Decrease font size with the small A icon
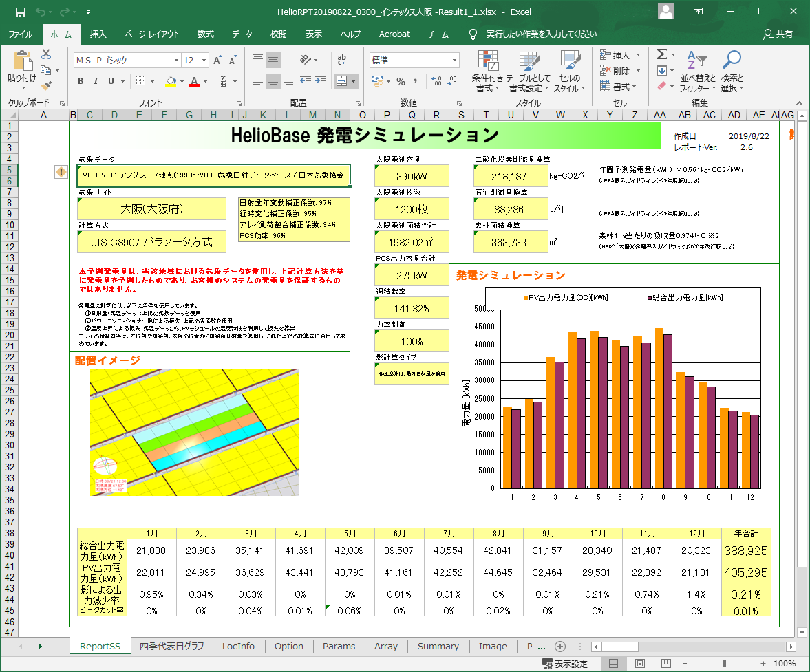The height and width of the screenshot is (672, 810). click(x=233, y=61)
